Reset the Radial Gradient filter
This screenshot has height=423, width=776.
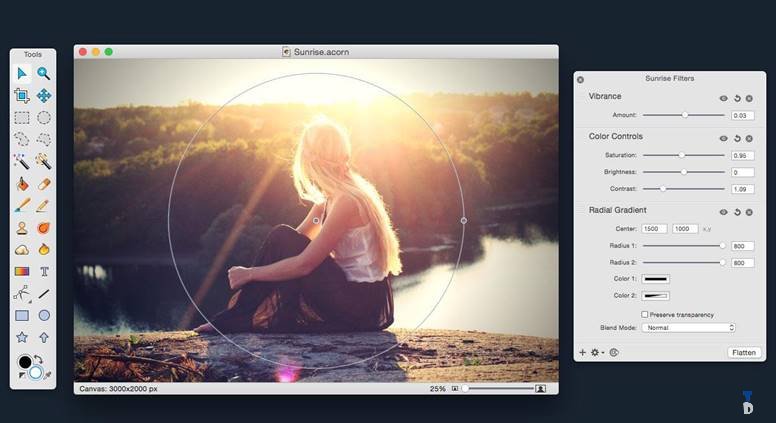point(737,212)
